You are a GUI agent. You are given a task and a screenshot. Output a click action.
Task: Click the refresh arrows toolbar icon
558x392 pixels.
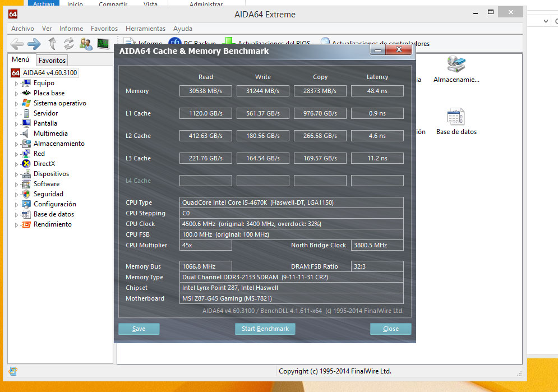click(x=68, y=44)
